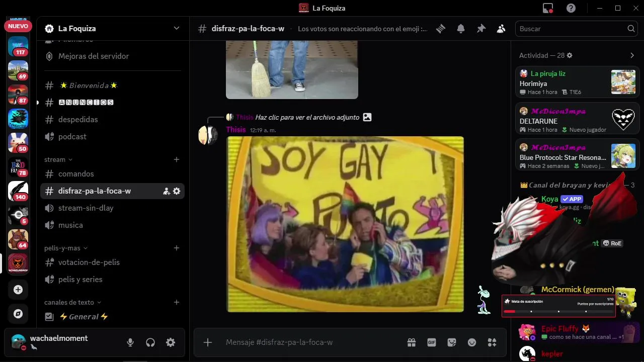Screen dimensions: 644x362
Task: Open the General channel
Action: pyautogui.click(x=112, y=317)
